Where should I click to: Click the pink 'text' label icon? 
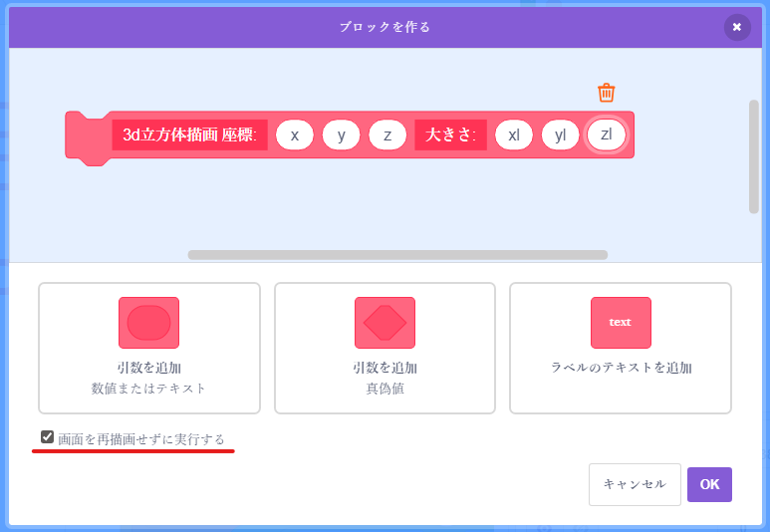(620, 323)
